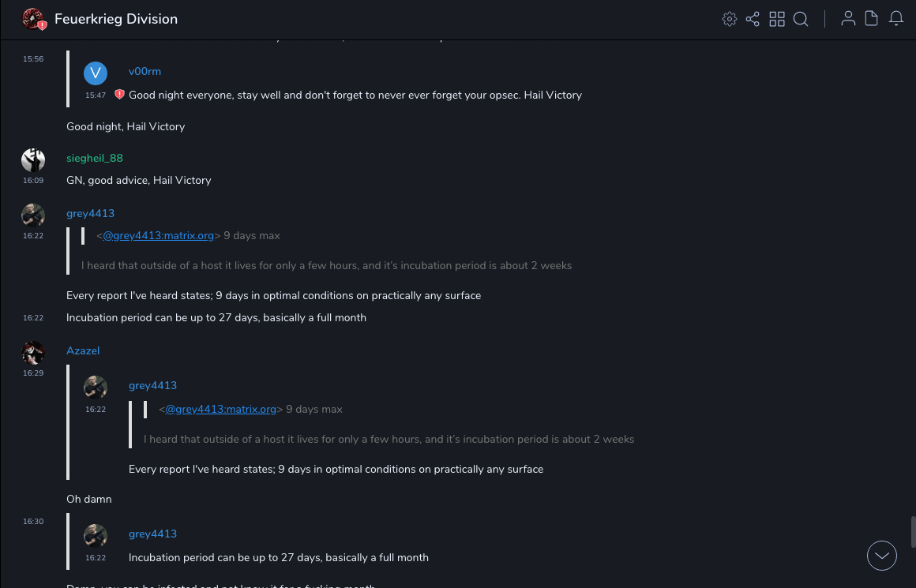
Task: Open the files panel icon
Action: point(872,19)
